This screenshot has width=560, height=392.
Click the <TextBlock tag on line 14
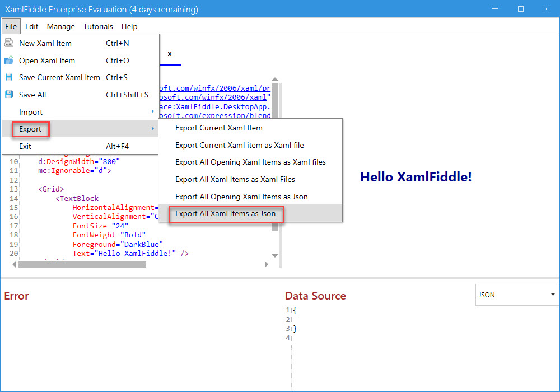[77, 198]
